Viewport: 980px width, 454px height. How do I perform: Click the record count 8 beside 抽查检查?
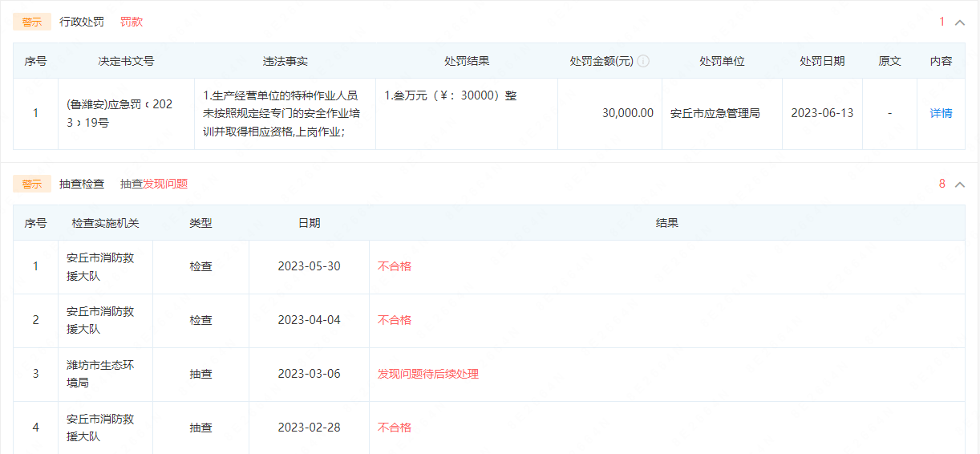coord(942,184)
